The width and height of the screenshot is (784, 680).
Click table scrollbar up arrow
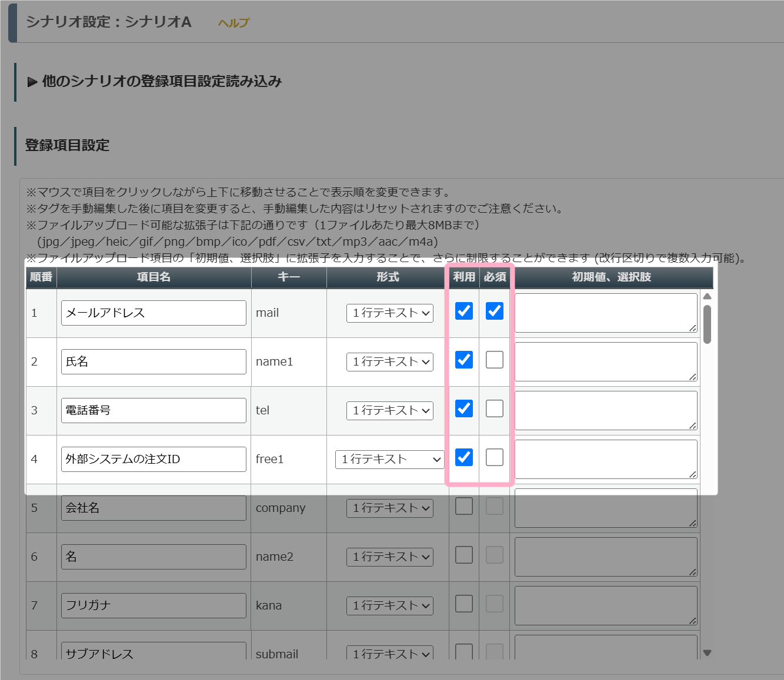point(707,296)
